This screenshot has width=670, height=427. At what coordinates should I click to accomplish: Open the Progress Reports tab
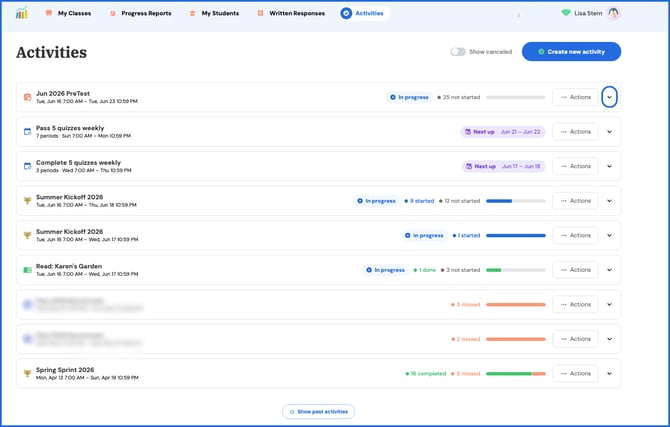click(141, 13)
